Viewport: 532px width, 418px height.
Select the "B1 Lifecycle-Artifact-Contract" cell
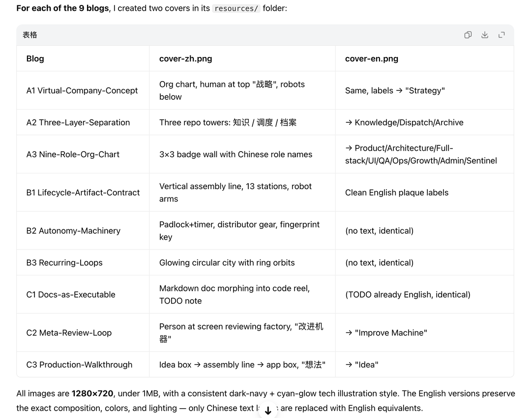tap(83, 193)
